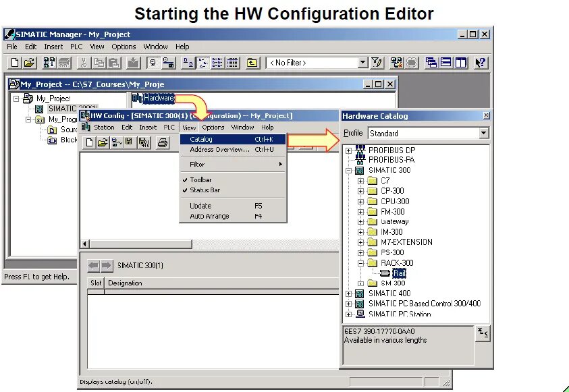Image resolution: width=569 pixels, height=392 pixels.
Task: Select Hardware object in project window
Action: (153, 98)
